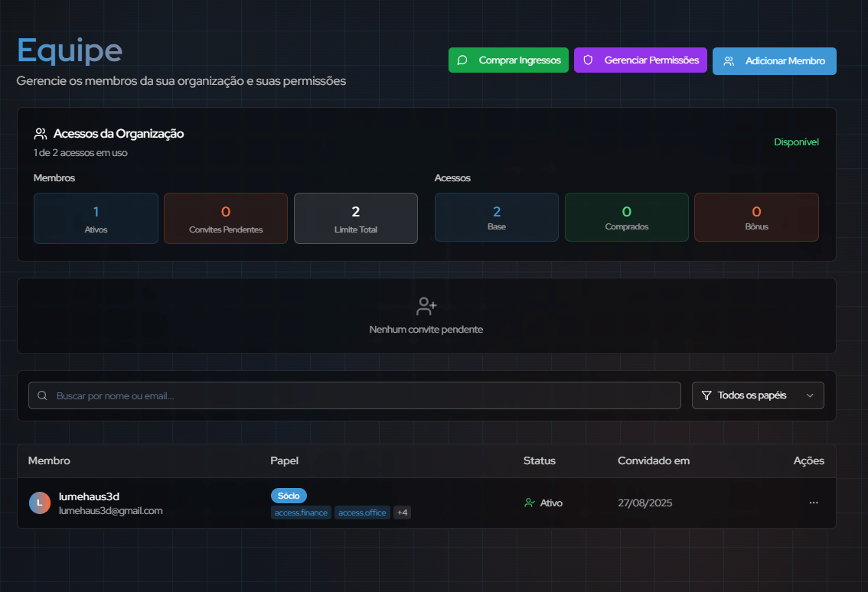Click users icon beside Acessos da Organização
This screenshot has width=868, height=592.
pyautogui.click(x=41, y=134)
